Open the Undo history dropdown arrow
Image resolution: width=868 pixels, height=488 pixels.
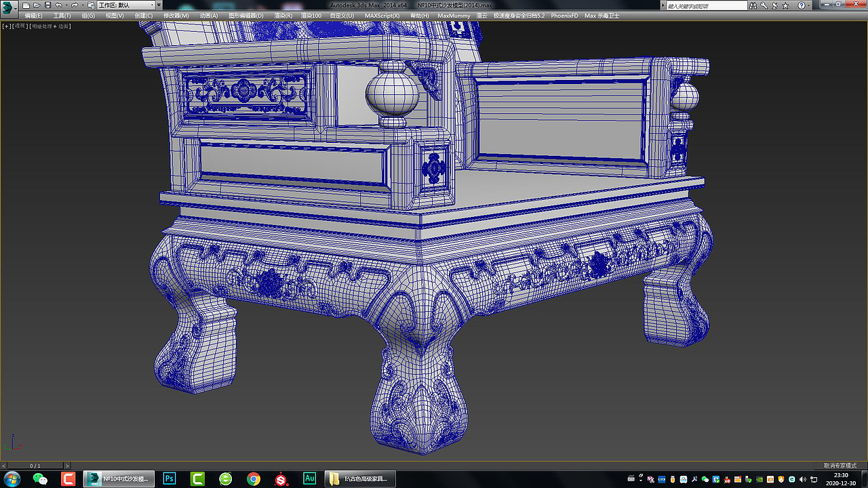tap(66, 5)
